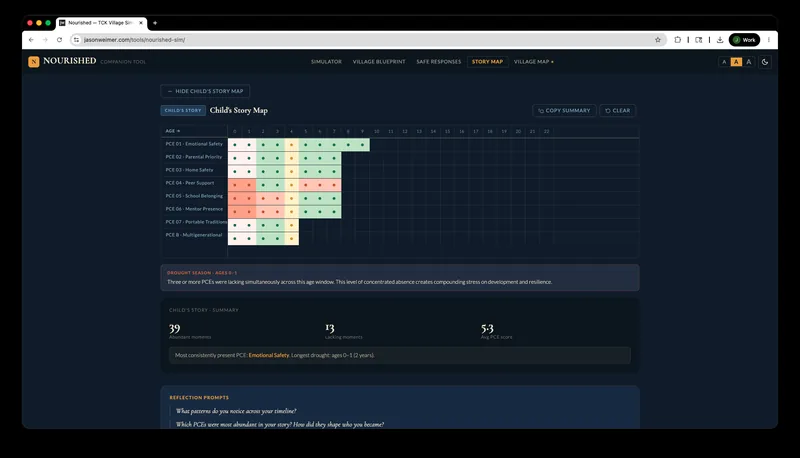Toggle dark mode with the moon icon
The width and height of the screenshot is (800, 458).
coord(765,62)
